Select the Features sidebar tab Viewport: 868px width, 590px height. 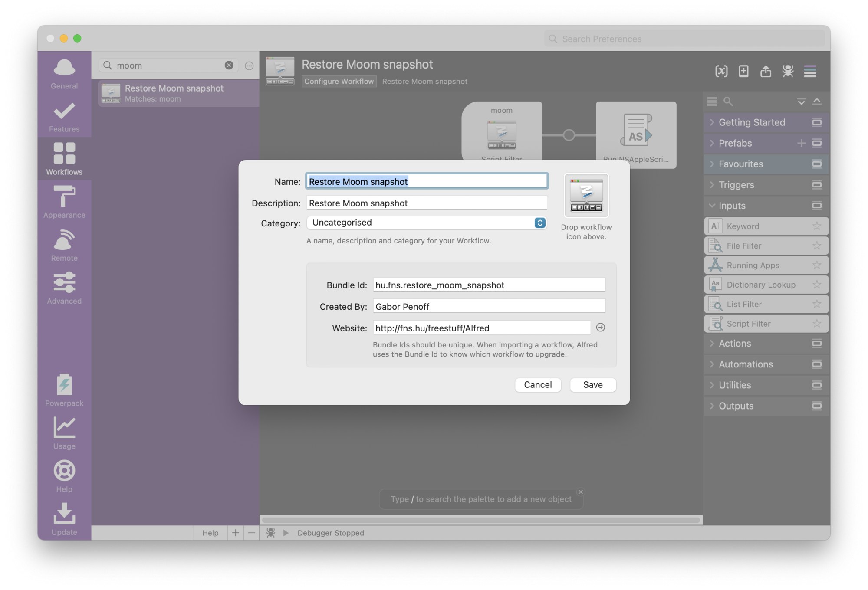click(64, 116)
